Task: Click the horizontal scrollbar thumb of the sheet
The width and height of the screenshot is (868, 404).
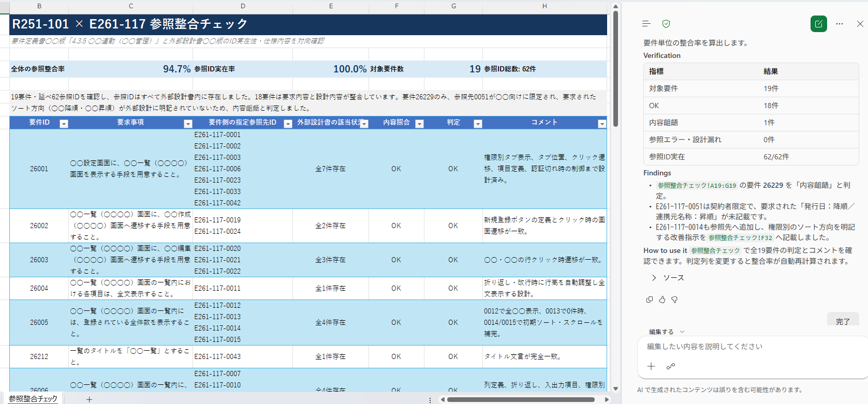Action: point(521,399)
